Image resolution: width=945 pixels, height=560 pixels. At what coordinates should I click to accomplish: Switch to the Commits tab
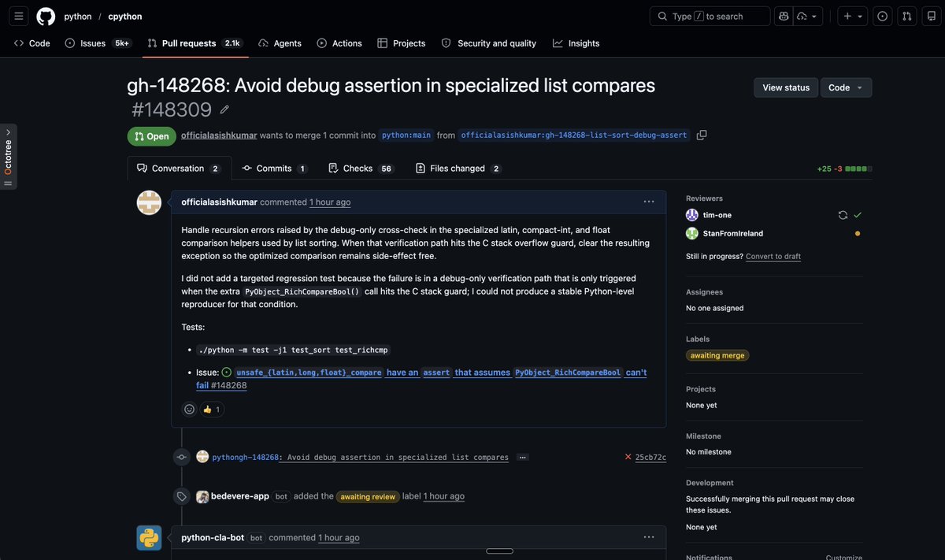274,168
